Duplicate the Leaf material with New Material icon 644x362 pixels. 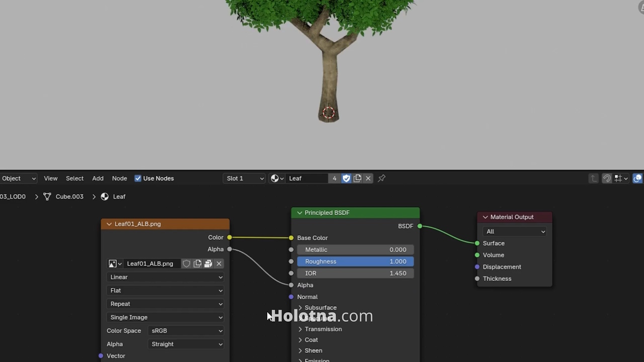[x=357, y=178]
